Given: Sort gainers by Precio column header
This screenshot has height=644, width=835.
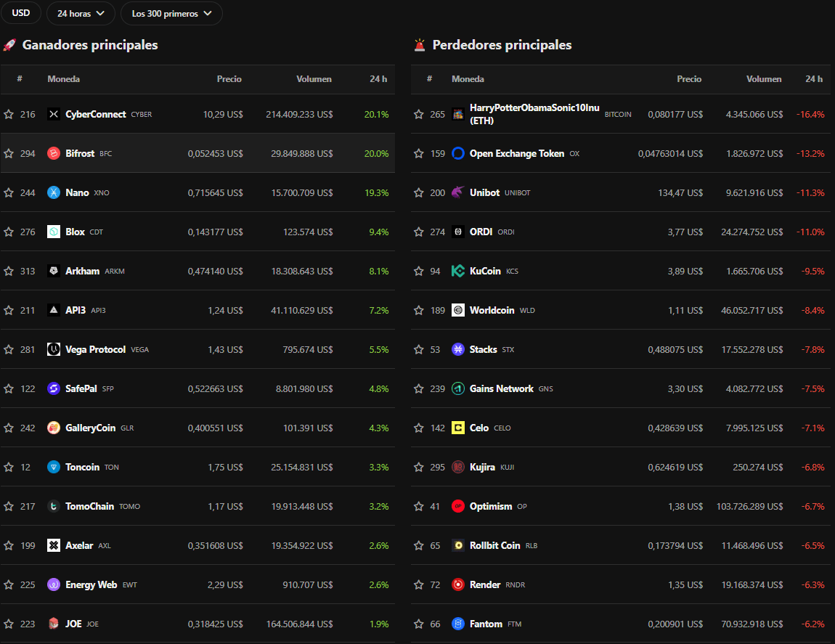Looking at the screenshot, I should pos(229,79).
